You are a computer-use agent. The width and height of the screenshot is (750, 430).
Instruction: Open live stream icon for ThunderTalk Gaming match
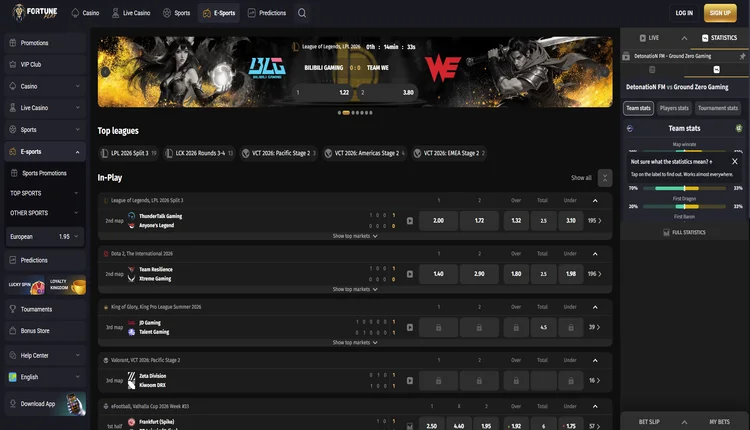(x=410, y=221)
